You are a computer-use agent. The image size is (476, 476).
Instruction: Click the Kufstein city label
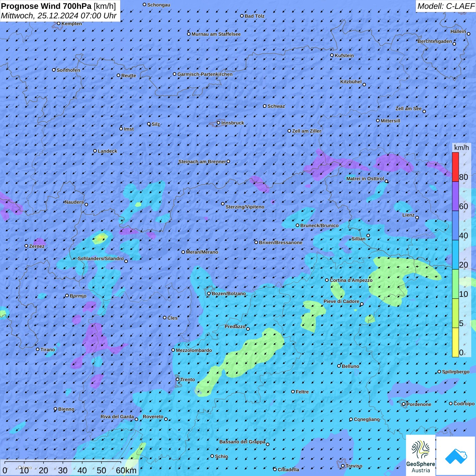pos(344,55)
